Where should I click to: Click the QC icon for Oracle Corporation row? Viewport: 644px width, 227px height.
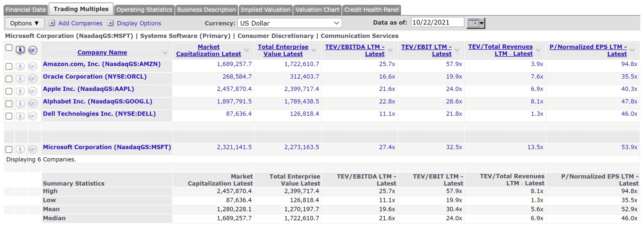[x=33, y=79]
